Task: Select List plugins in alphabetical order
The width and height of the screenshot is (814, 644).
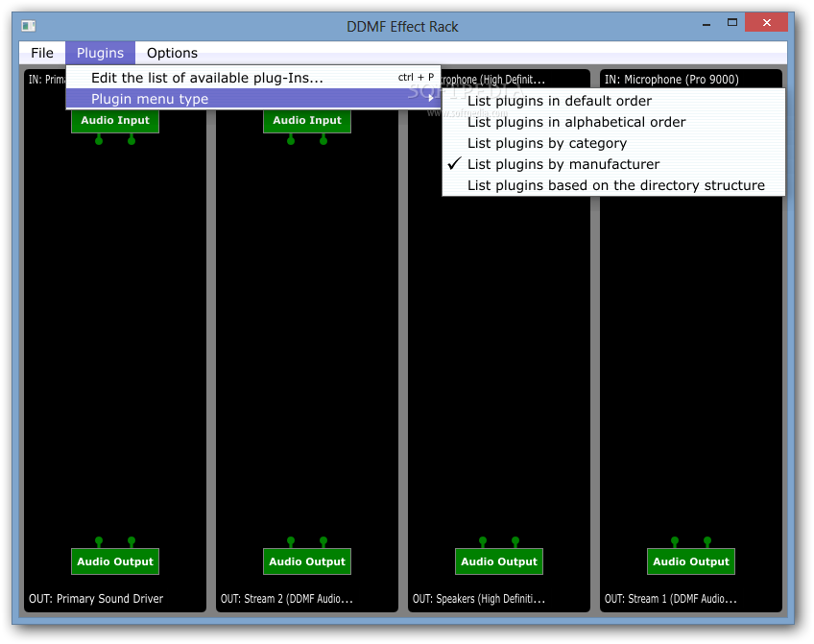Action: 613,122
